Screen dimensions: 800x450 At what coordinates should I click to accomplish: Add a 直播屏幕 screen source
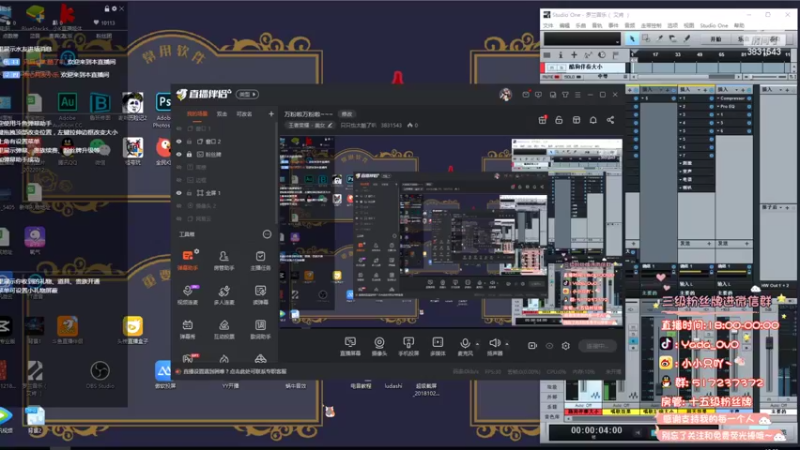point(350,346)
